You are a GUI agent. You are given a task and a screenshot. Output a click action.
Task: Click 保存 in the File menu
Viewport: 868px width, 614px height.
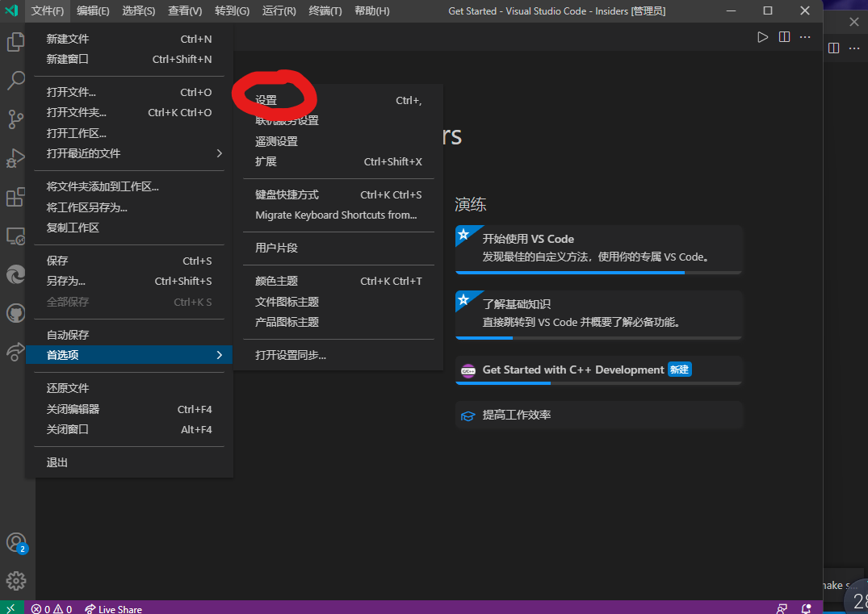(x=129, y=261)
